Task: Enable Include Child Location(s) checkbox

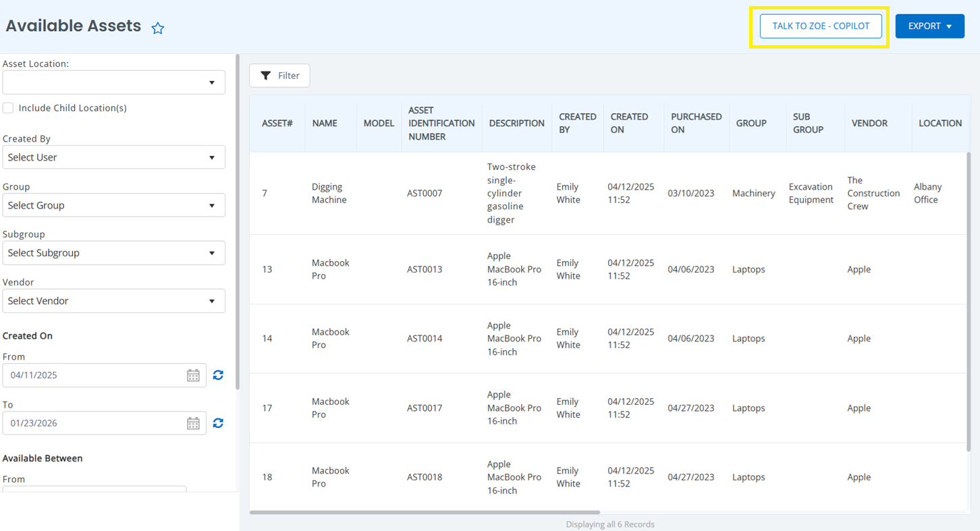Action: [8, 108]
